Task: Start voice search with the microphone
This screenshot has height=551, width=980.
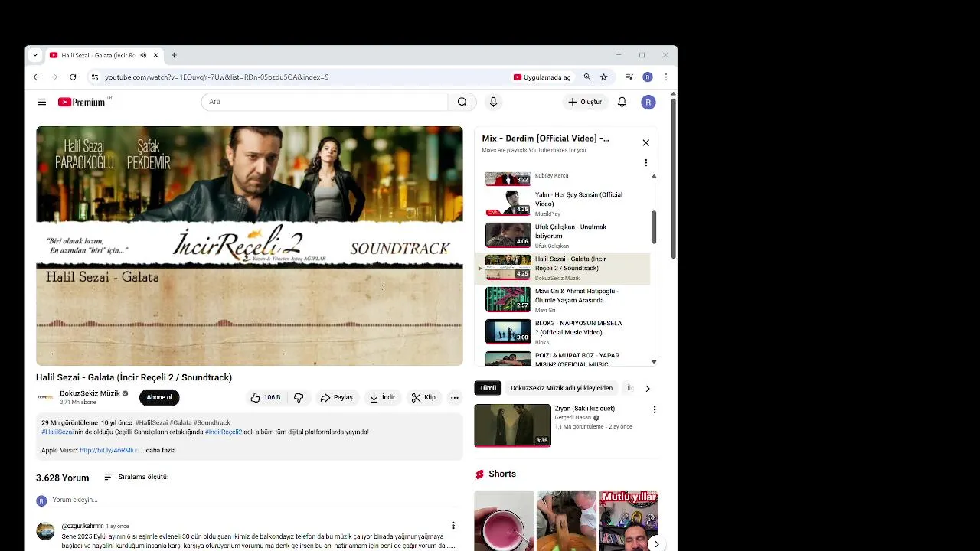Action: [493, 102]
